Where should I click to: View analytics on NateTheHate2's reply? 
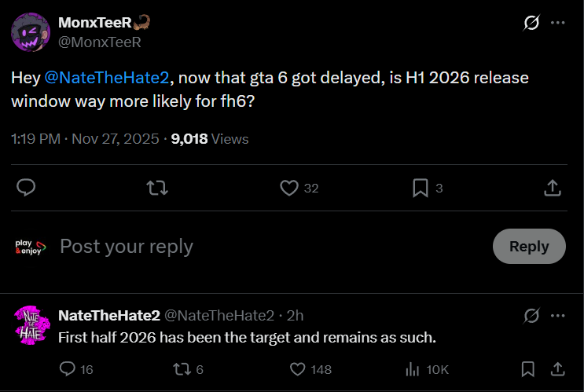[x=413, y=368]
